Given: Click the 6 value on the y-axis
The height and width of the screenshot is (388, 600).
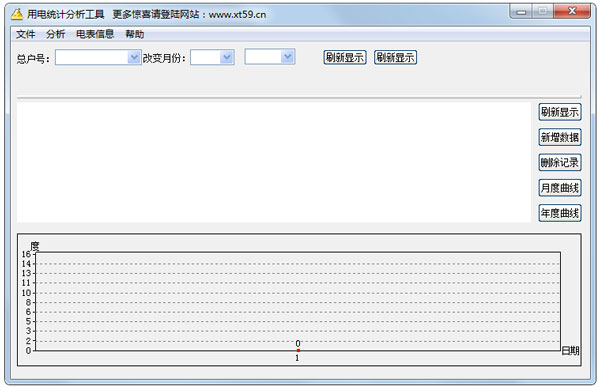Looking at the screenshot, I should [28, 312].
